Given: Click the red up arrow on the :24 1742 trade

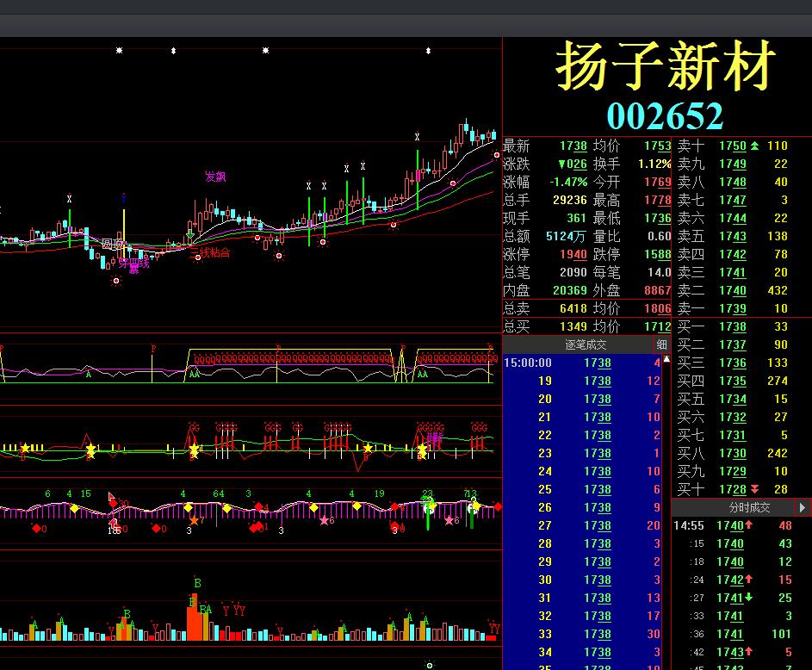Looking at the screenshot, I should point(748,580).
